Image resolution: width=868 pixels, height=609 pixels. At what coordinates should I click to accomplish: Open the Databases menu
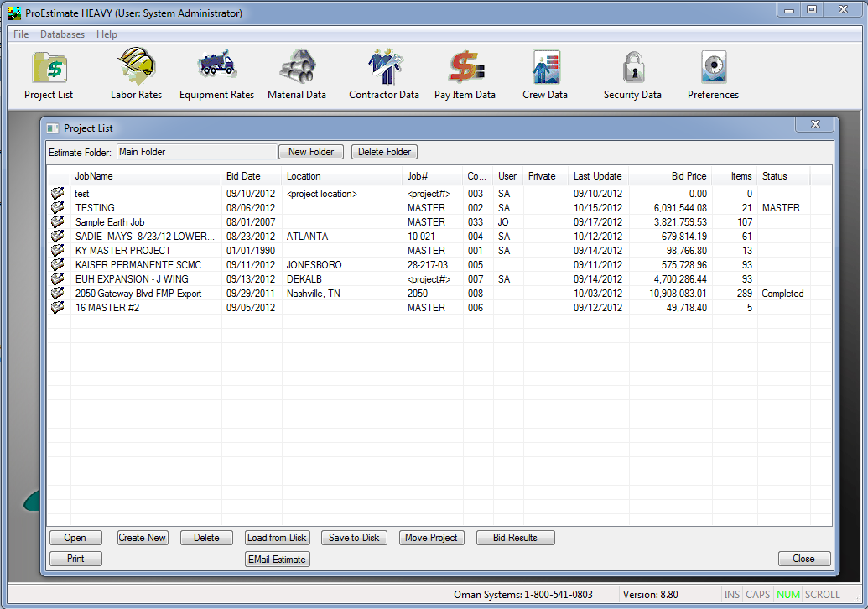pyautogui.click(x=63, y=34)
